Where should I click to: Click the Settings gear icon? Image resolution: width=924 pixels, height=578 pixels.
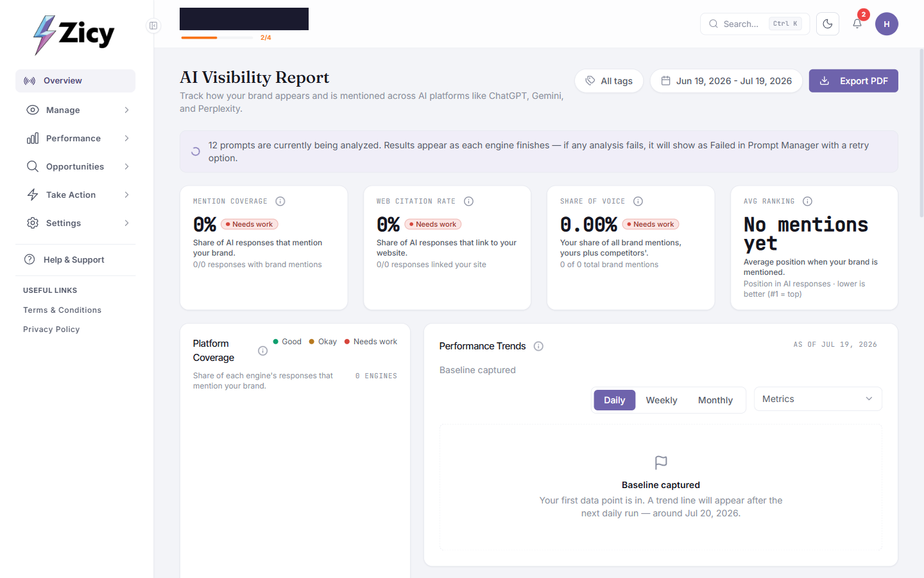pos(33,223)
